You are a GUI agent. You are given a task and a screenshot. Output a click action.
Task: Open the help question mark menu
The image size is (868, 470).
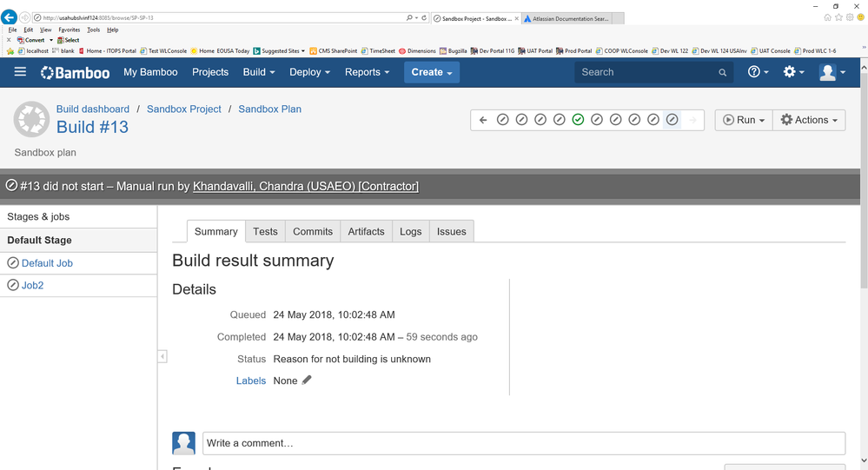(758, 72)
